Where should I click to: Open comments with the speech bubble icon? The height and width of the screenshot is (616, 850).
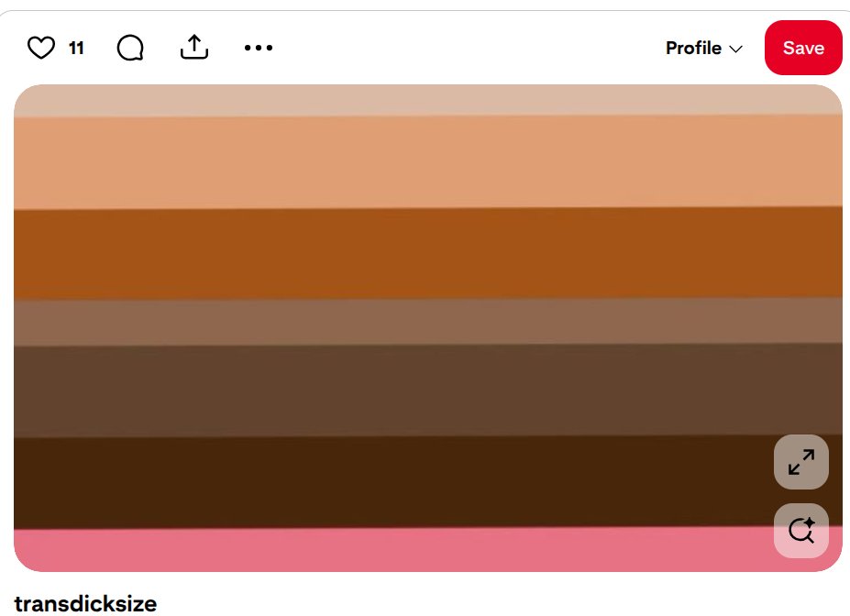point(130,48)
